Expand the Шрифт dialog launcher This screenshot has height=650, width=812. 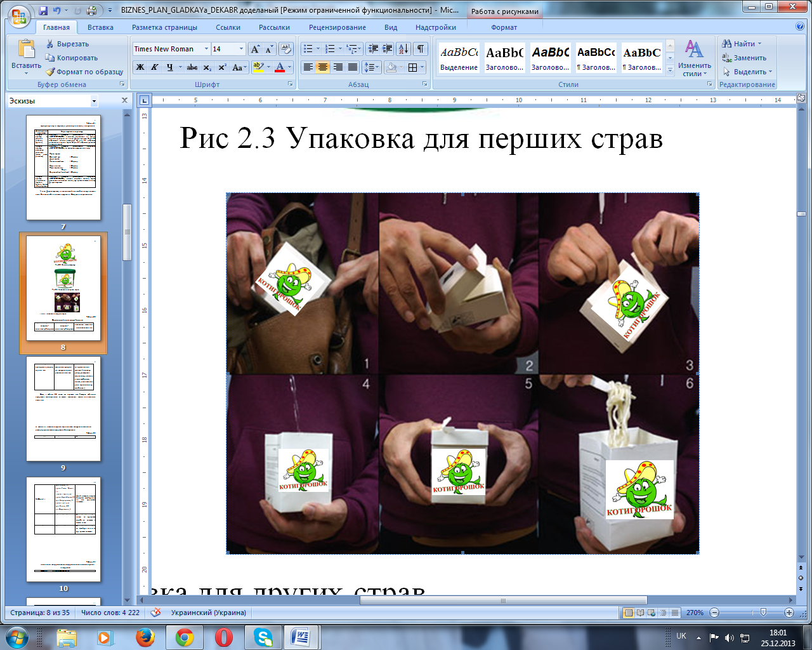coord(291,84)
